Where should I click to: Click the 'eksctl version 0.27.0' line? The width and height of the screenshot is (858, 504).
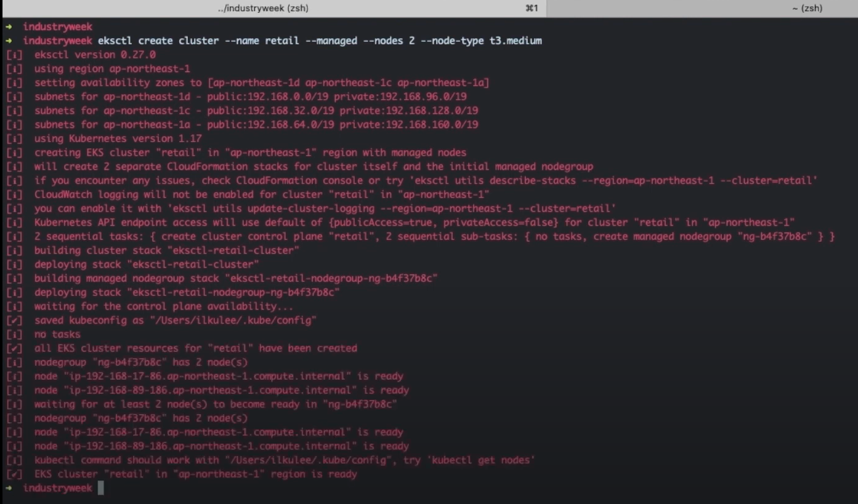80,55
